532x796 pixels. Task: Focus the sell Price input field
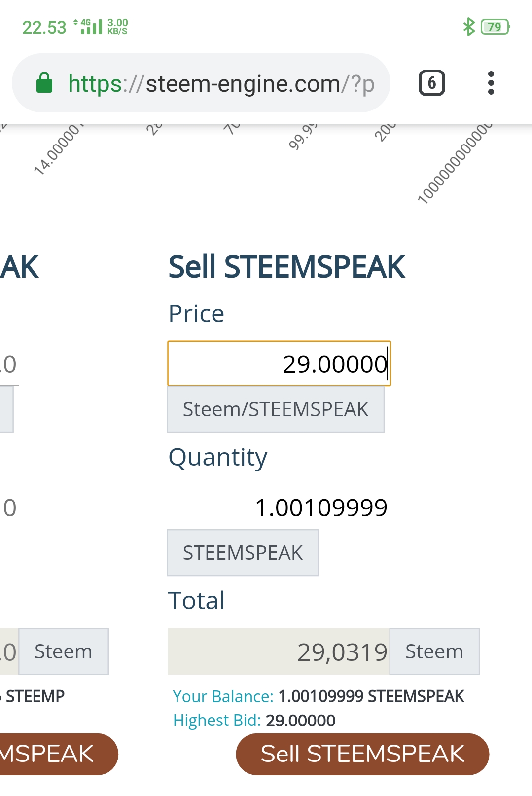point(279,363)
